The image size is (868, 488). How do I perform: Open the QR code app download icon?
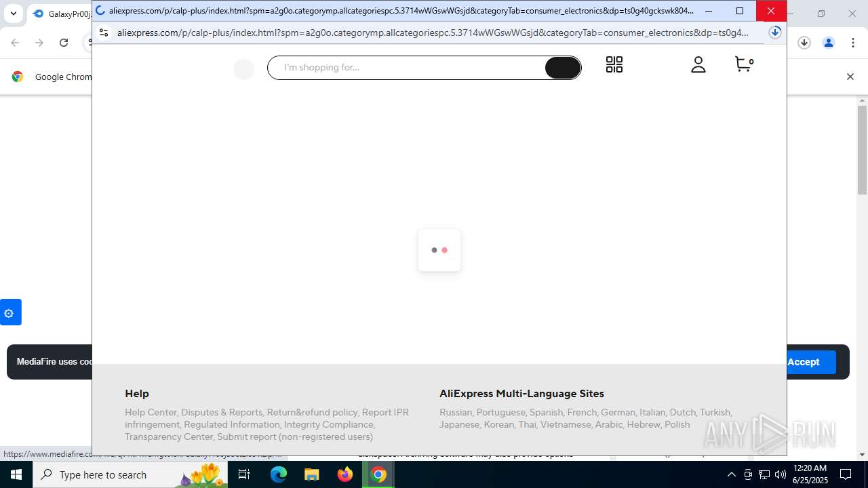click(x=614, y=64)
